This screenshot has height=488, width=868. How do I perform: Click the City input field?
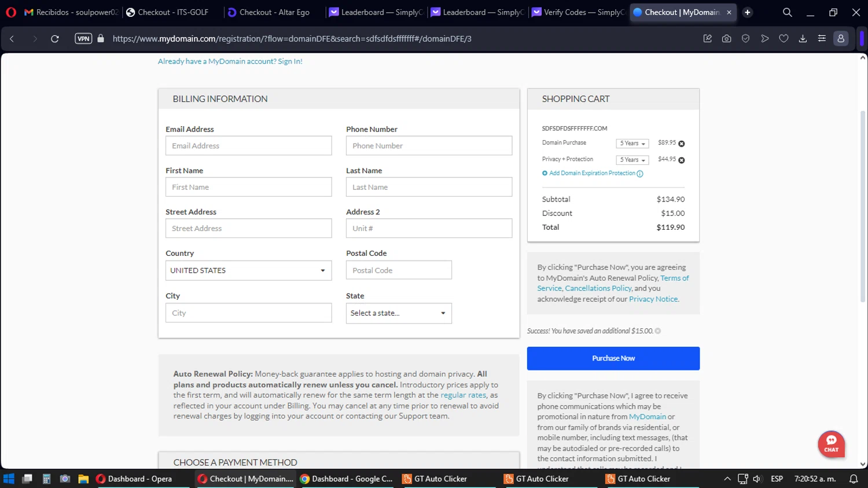(x=249, y=313)
